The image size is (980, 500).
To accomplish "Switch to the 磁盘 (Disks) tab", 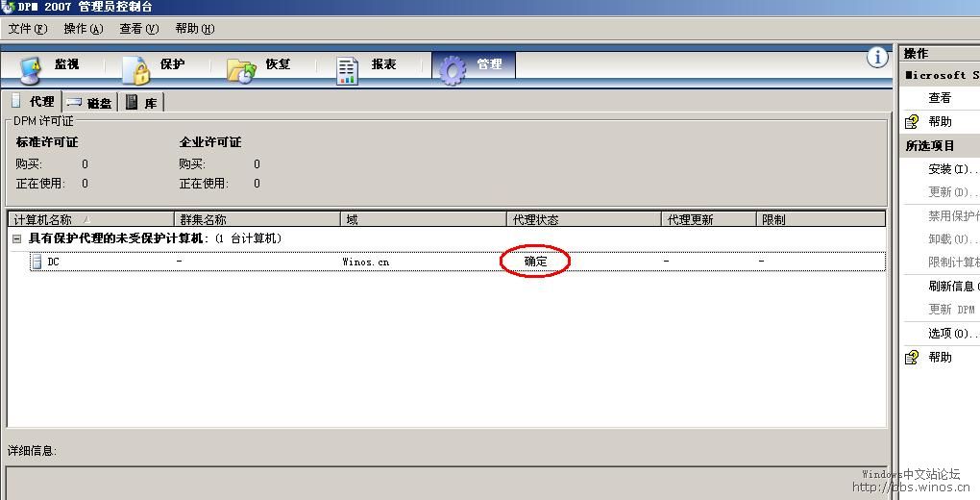I will pos(89,103).
